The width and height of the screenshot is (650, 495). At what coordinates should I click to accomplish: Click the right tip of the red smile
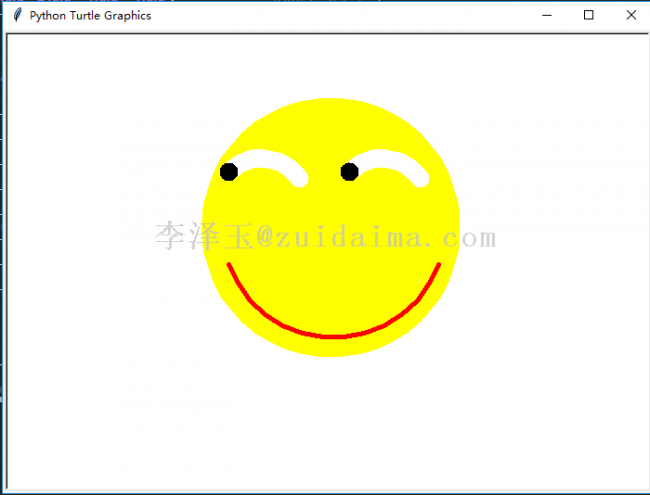click(439, 264)
